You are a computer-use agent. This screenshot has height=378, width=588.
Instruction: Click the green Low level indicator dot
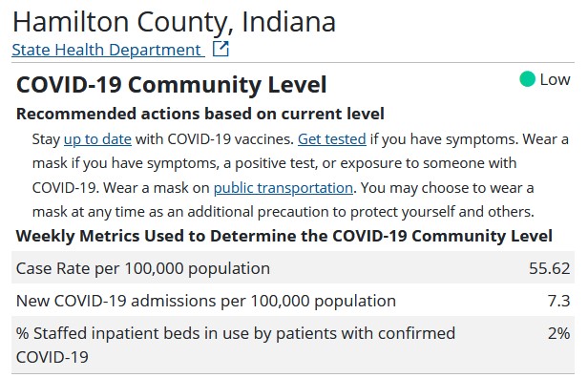coord(527,79)
